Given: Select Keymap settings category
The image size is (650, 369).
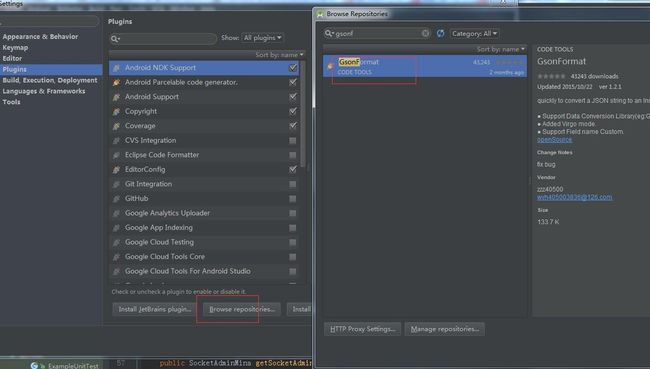Looking at the screenshot, I should tap(15, 47).
